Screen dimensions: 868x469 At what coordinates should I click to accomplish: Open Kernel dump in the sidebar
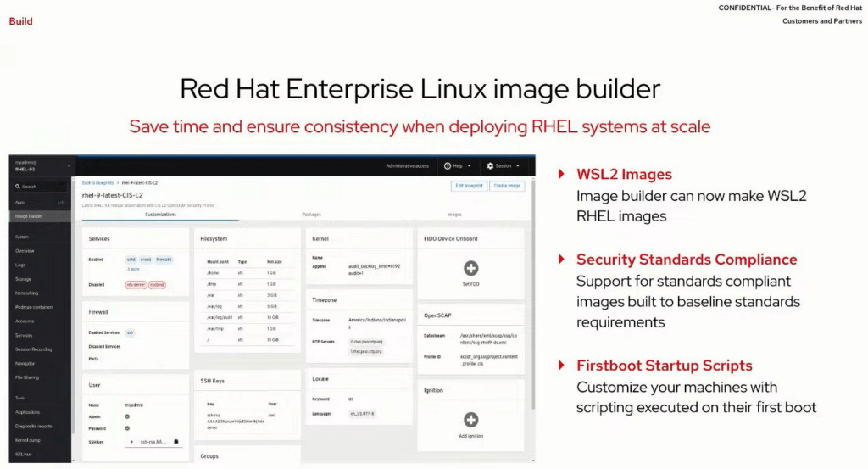click(28, 440)
